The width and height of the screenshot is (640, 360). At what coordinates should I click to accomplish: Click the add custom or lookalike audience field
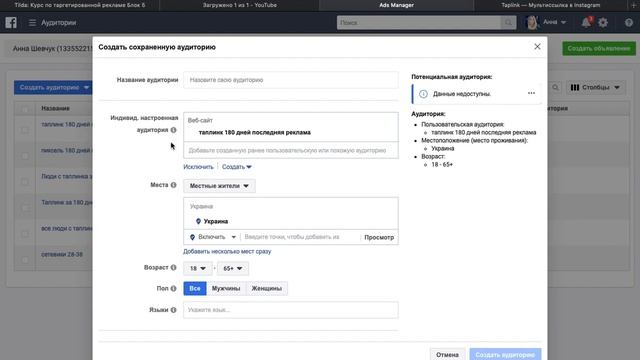click(x=291, y=150)
